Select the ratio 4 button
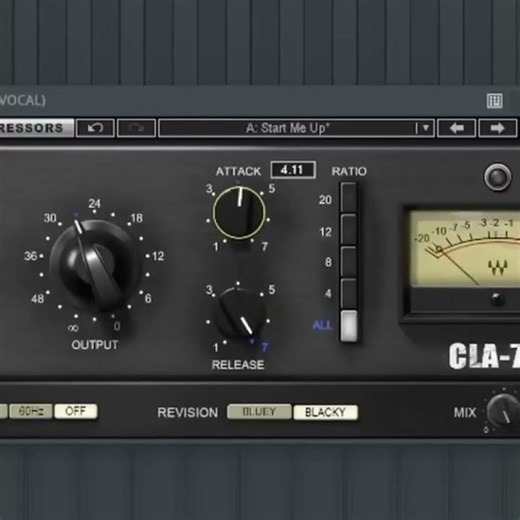Screen dimensions: 520x520 (349, 294)
